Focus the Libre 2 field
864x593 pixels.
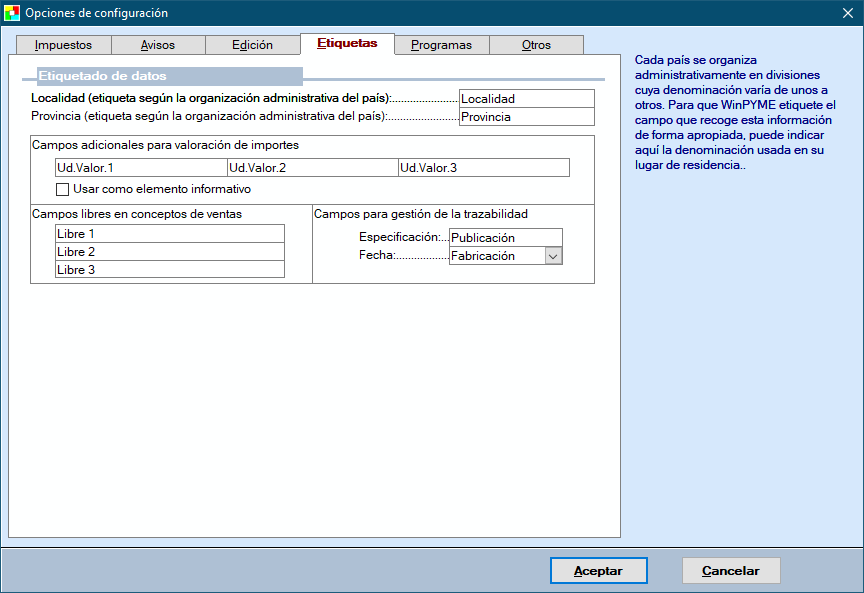pyautogui.click(x=170, y=251)
